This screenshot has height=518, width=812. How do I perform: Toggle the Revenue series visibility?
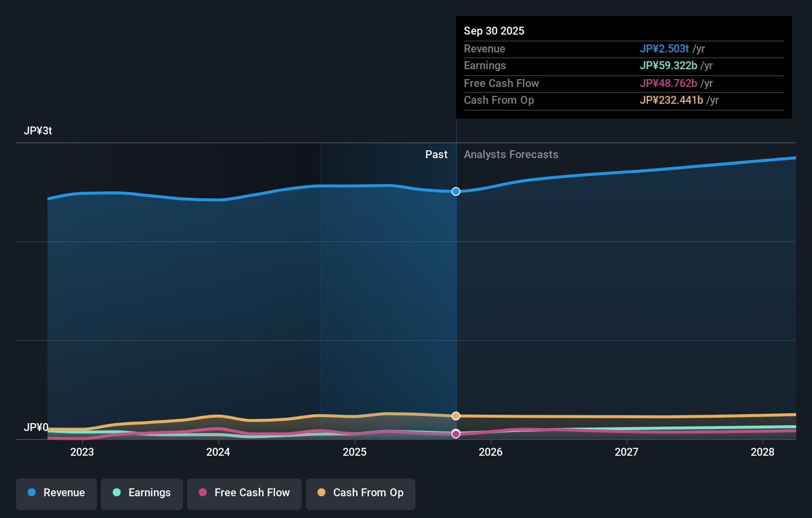click(56, 493)
